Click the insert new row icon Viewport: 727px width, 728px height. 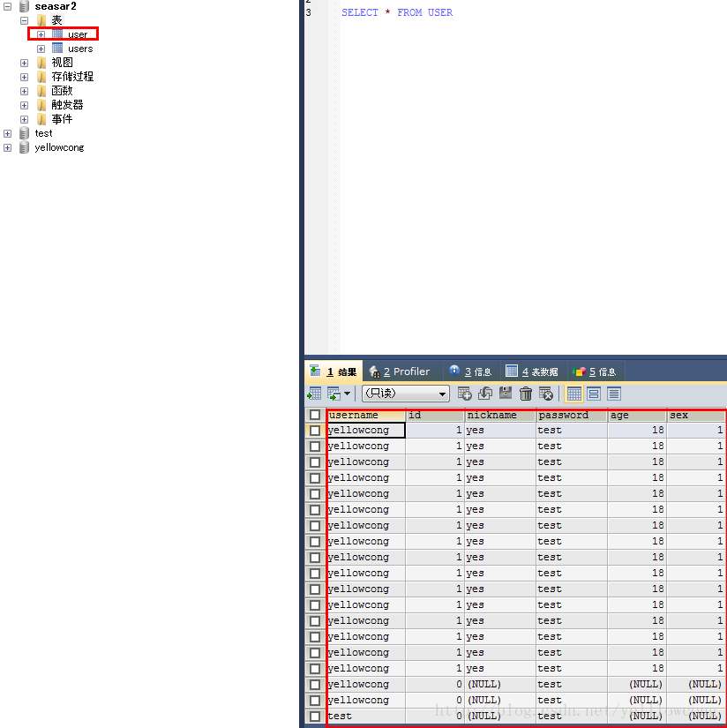coord(464,394)
